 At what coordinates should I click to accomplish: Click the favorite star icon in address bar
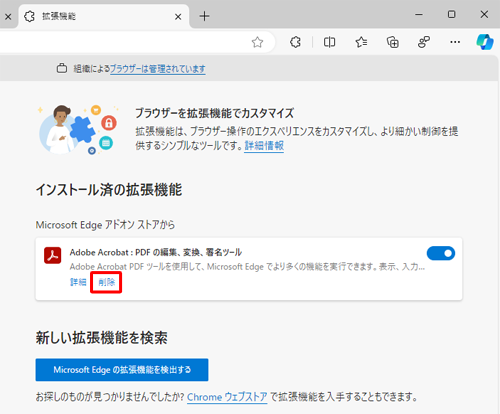257,42
